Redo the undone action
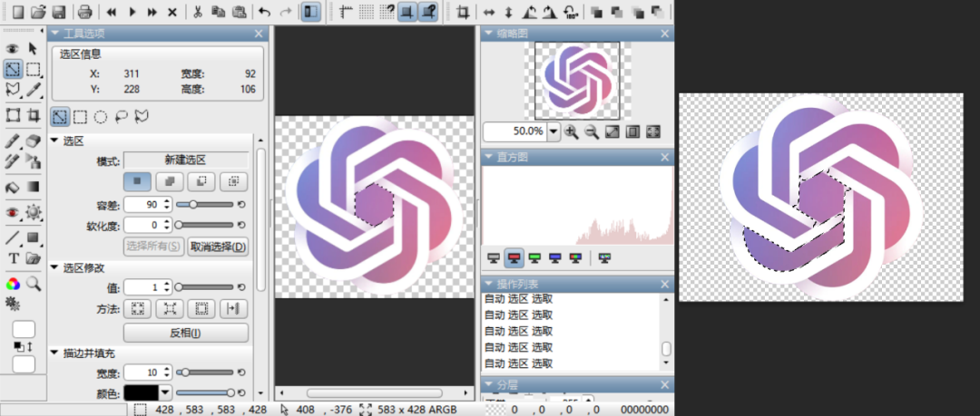The height and width of the screenshot is (416, 980). (x=285, y=11)
